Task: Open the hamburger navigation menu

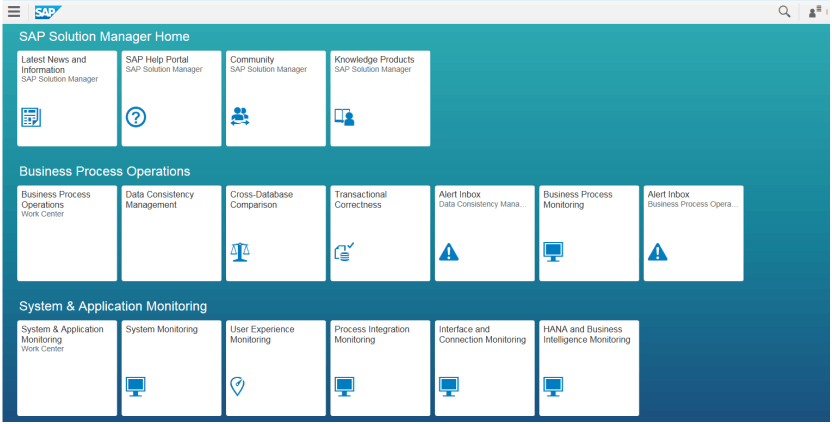Action: tap(14, 12)
